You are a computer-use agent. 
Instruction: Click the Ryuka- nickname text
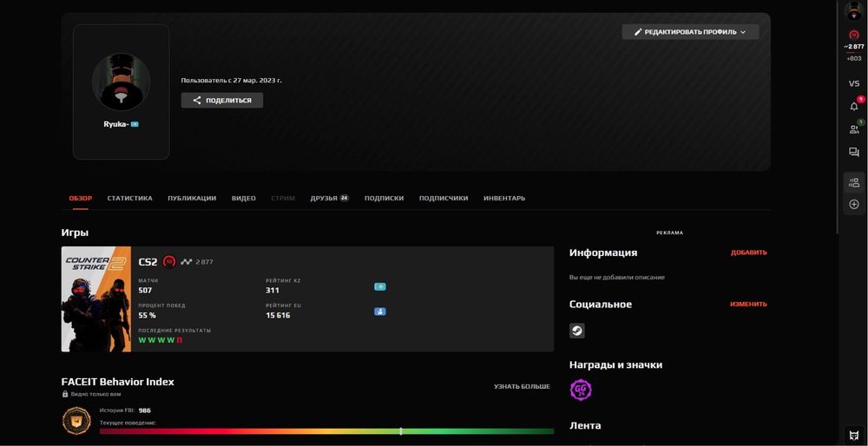pyautogui.click(x=116, y=124)
